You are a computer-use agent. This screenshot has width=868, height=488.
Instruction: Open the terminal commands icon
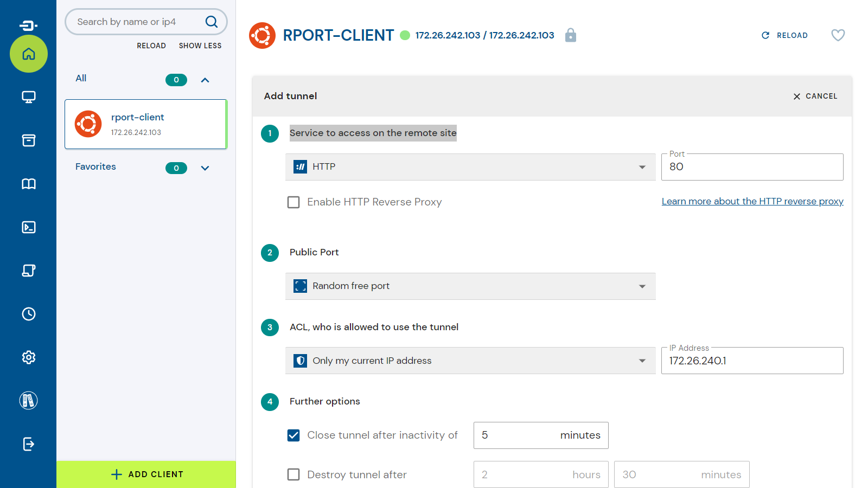click(29, 227)
